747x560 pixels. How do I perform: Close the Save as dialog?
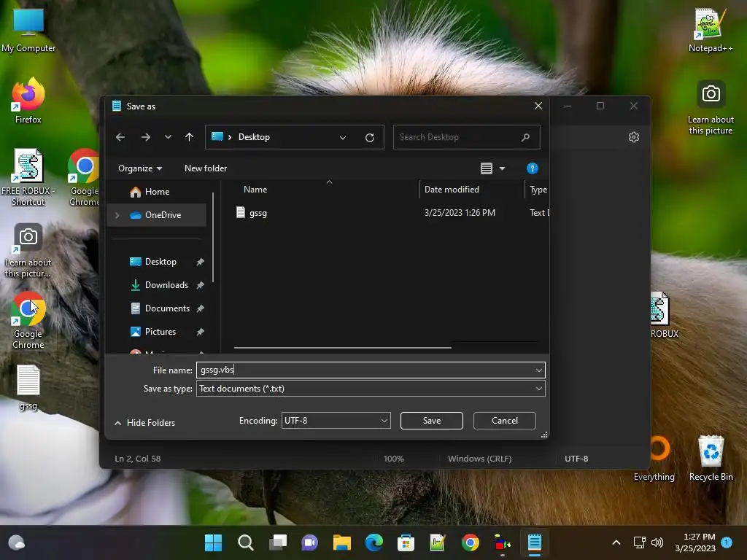[x=538, y=106]
